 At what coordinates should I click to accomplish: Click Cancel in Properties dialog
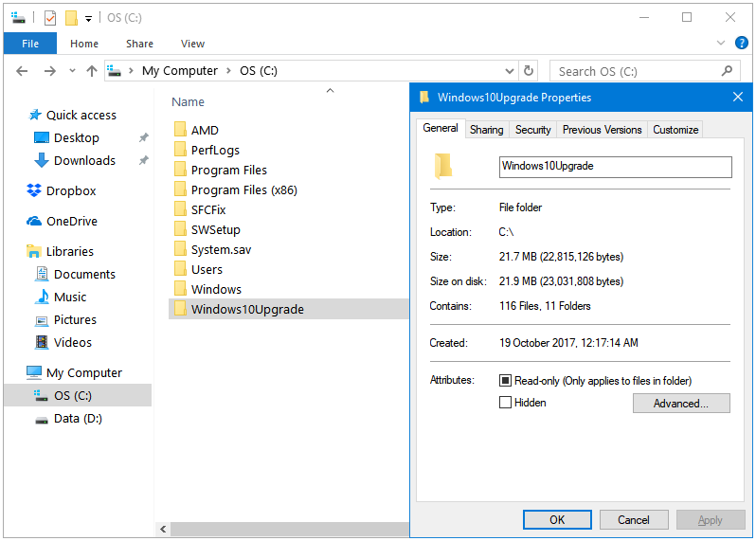click(634, 520)
